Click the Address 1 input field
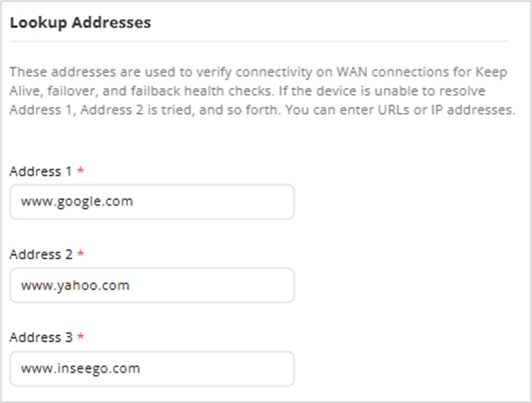Screen dimensions: 532x403 pyautogui.click(x=152, y=202)
